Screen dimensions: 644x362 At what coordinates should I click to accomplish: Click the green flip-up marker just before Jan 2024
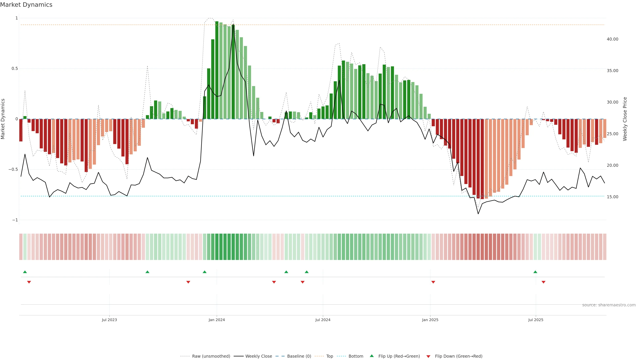pos(204,272)
